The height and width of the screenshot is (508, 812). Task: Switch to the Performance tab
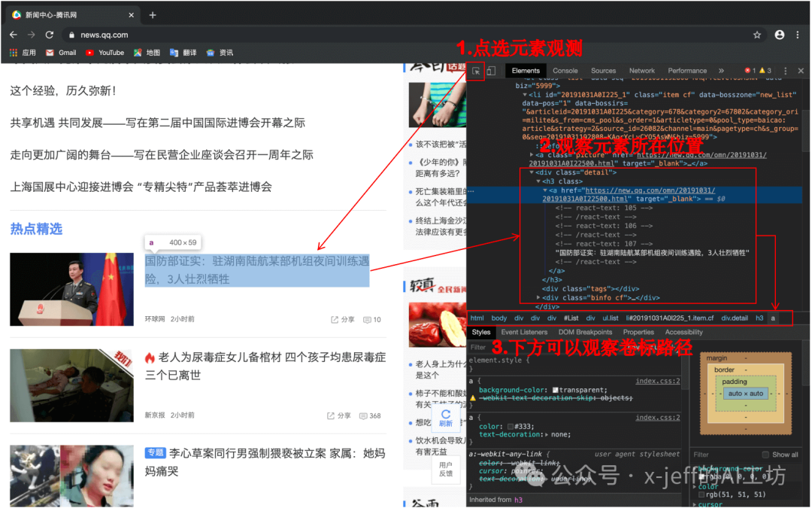[x=687, y=71]
